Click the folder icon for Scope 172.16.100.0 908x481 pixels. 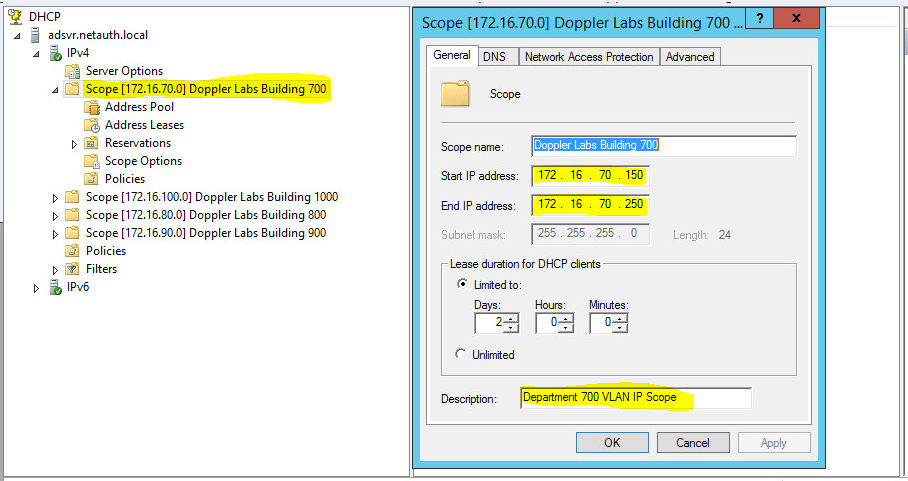[x=72, y=197]
